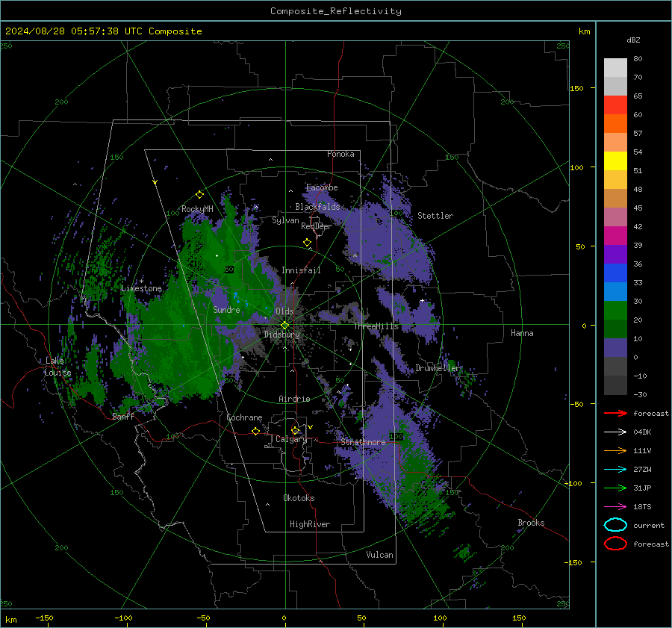Click the HighRiver city label
672x628 pixels.
(x=310, y=524)
